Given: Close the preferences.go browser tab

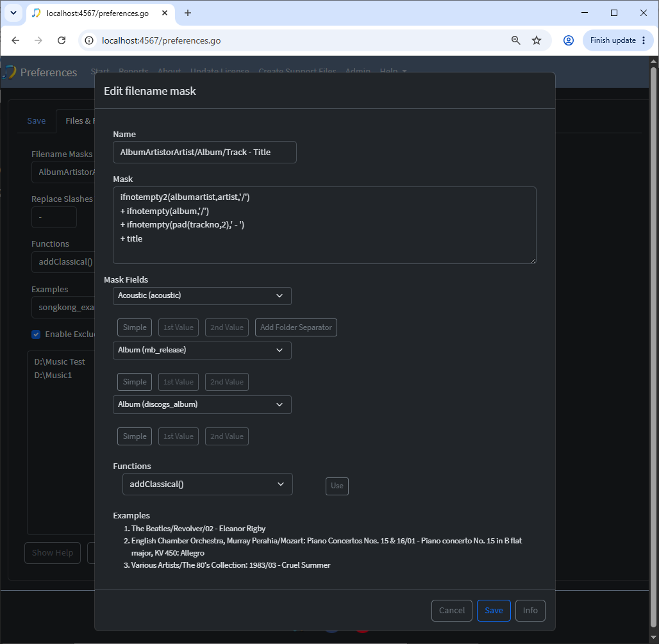Looking at the screenshot, I should [165, 13].
